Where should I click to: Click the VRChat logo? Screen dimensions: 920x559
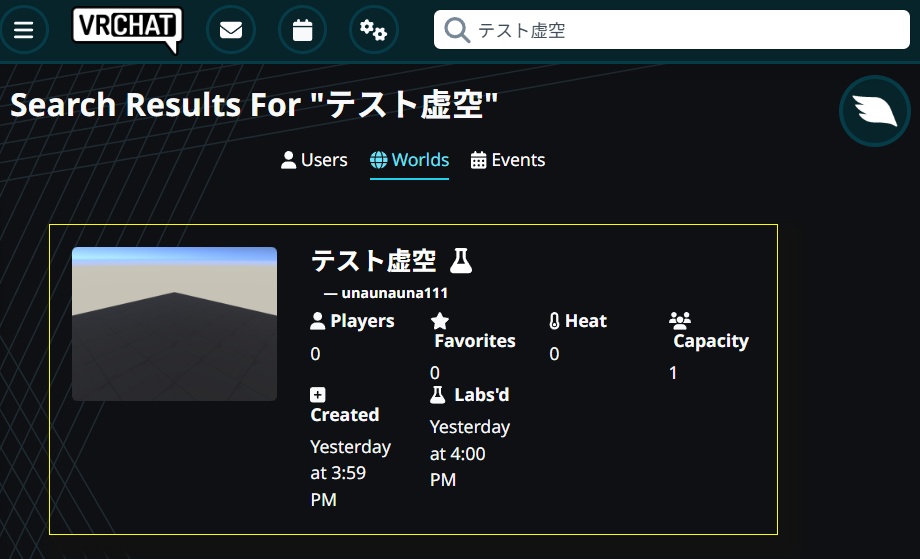click(x=127, y=29)
